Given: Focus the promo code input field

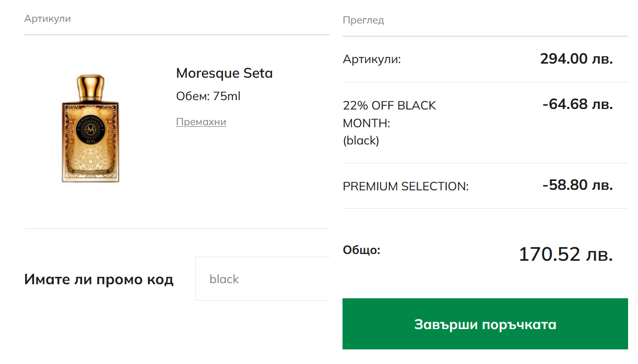Looking at the screenshot, I should (262, 279).
